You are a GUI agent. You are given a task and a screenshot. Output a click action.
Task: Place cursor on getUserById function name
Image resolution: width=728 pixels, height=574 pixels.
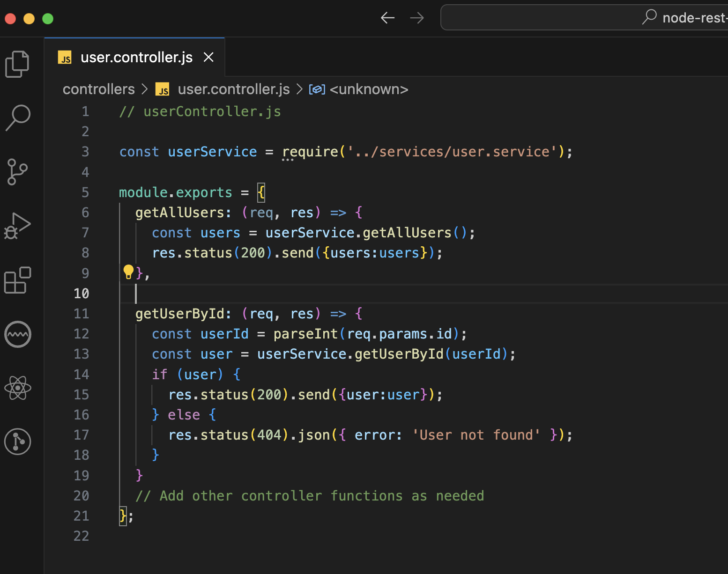[180, 314]
